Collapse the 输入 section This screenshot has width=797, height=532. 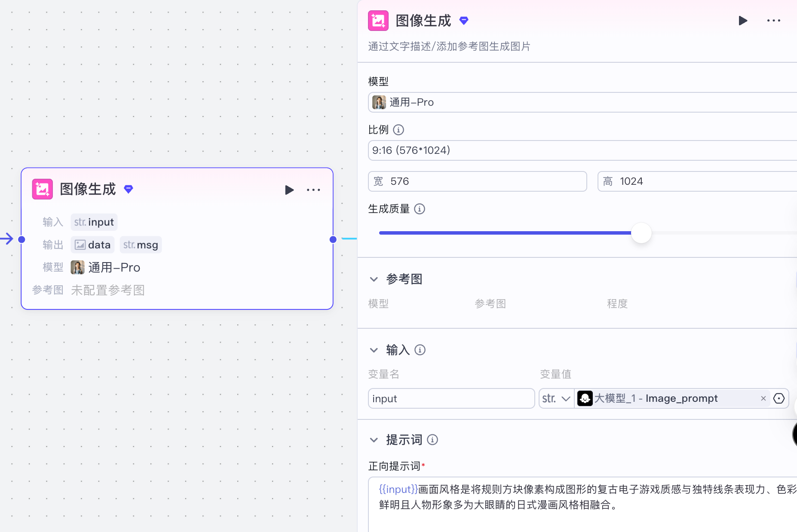coord(374,350)
